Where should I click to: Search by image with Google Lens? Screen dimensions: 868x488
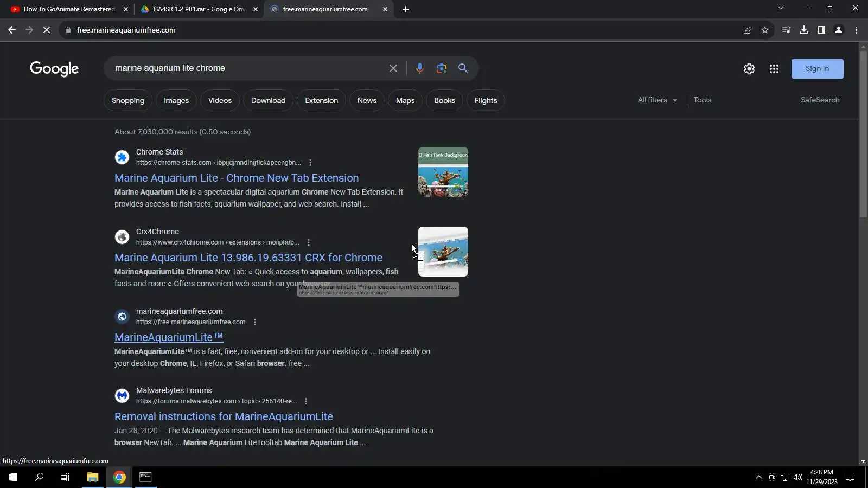pyautogui.click(x=442, y=68)
